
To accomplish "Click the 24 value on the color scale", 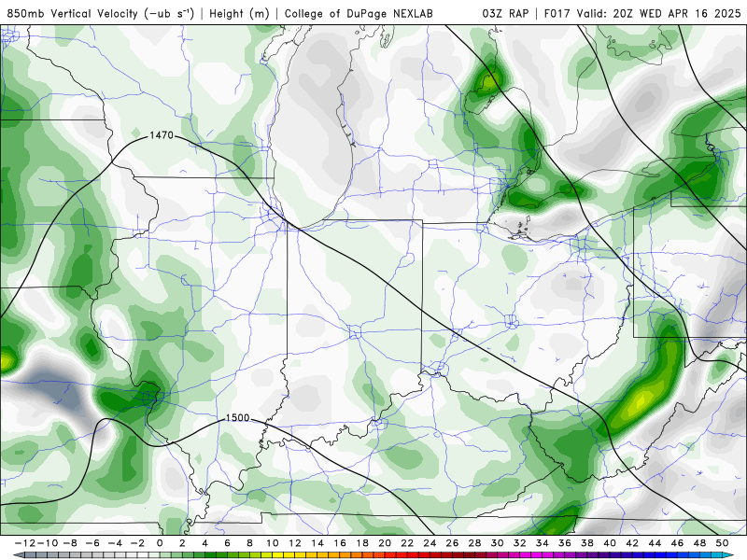I will 430,543.
